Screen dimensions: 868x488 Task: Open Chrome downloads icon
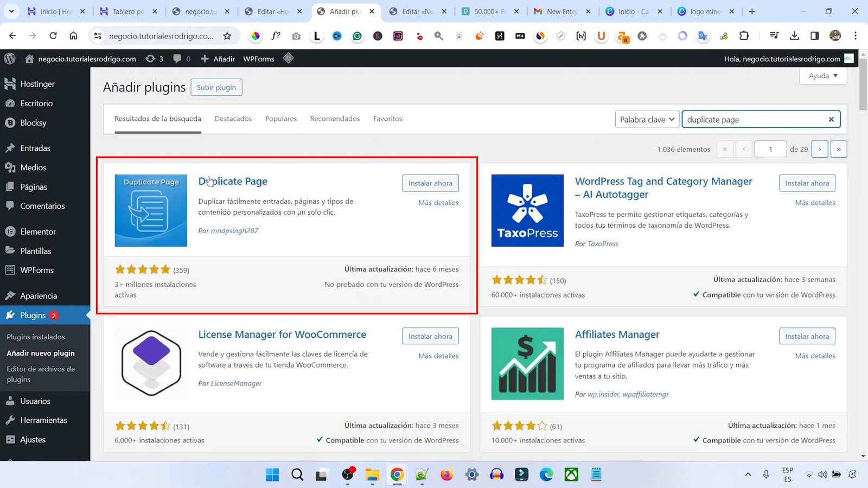pyautogui.click(x=794, y=36)
